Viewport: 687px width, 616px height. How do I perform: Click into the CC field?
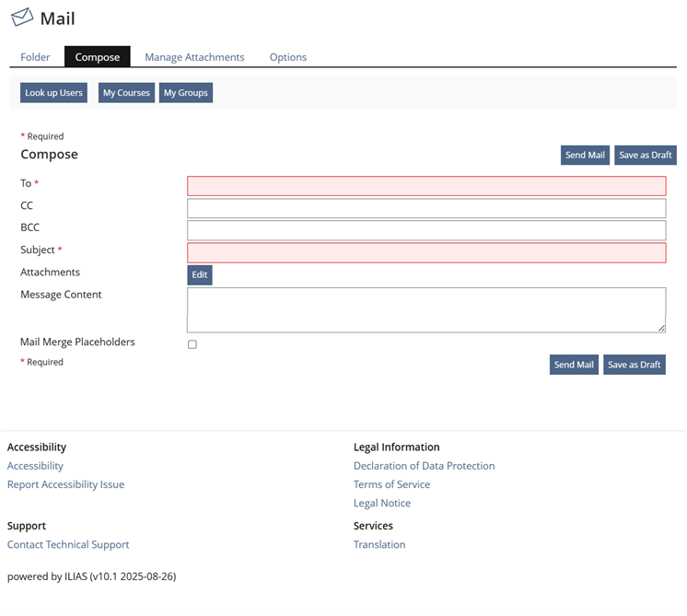[x=425, y=208]
